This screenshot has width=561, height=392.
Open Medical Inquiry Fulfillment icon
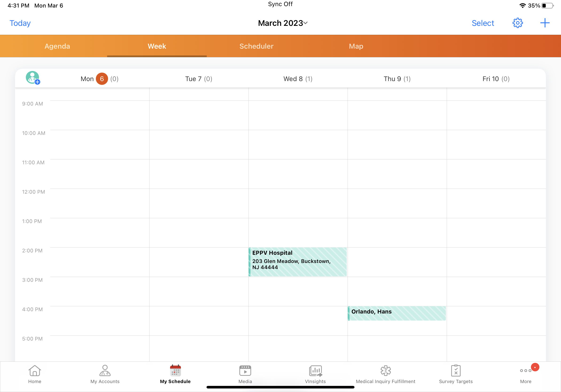coord(385,374)
